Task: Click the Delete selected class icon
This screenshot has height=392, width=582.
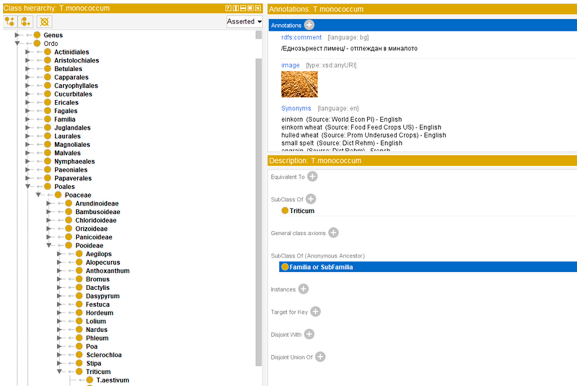Action: coord(44,21)
